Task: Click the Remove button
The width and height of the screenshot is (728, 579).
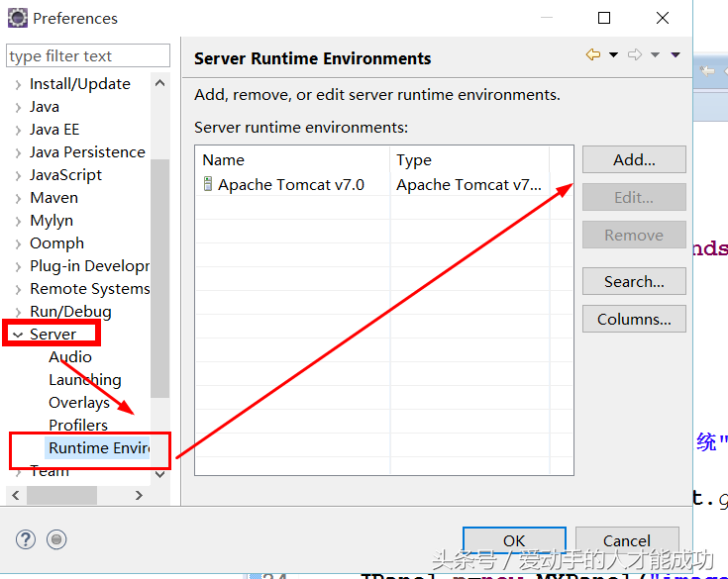Action: click(x=634, y=235)
